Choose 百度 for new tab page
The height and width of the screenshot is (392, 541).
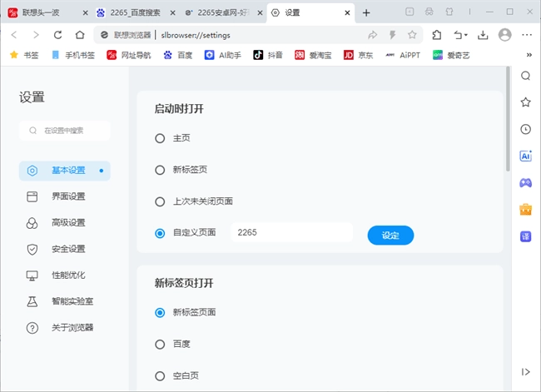tap(160, 344)
